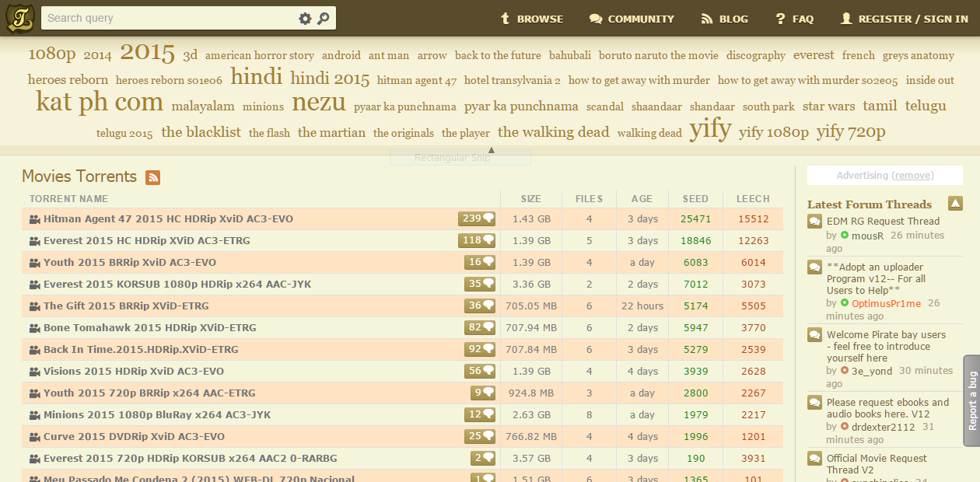
Task: Open the BROWSE menu
Action: 531,19
